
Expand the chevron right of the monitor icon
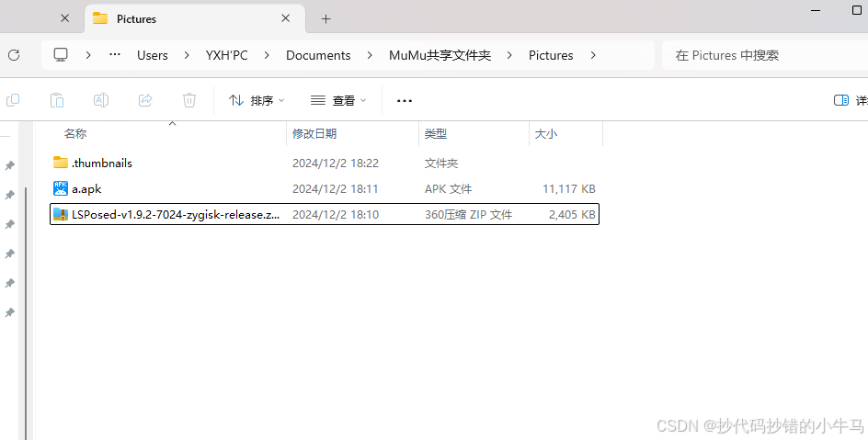coord(88,55)
